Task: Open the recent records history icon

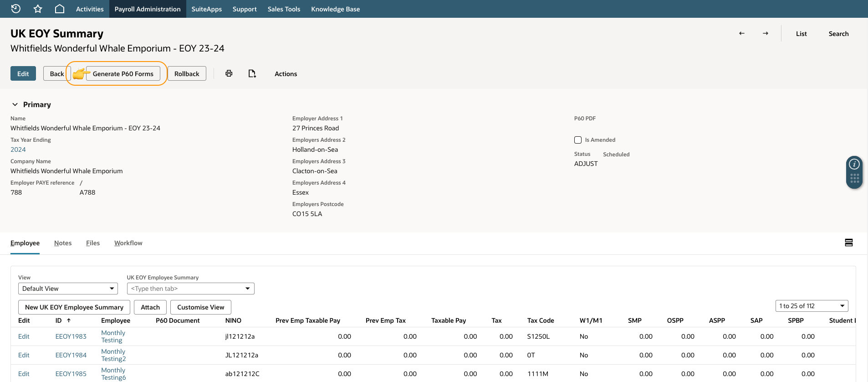Action: click(15, 9)
